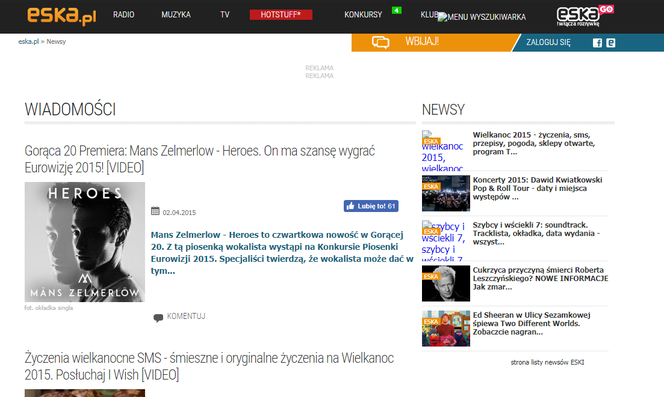The image size is (664, 397).
Task: Click the Facebook login icon
Action: [597, 43]
